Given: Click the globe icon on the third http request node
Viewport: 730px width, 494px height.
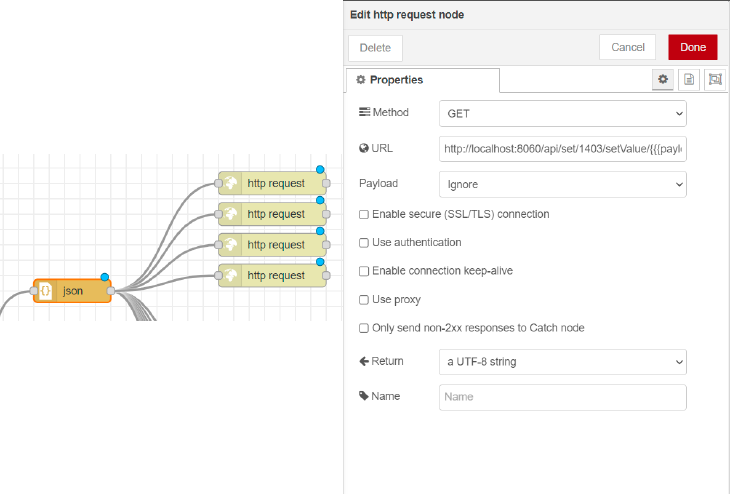Looking at the screenshot, I should [x=230, y=244].
